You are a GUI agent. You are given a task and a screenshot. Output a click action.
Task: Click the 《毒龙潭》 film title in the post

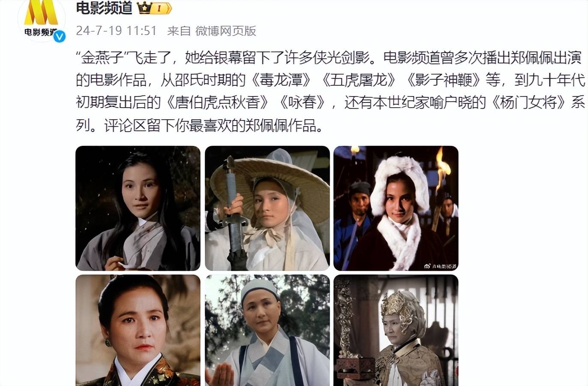(281, 80)
